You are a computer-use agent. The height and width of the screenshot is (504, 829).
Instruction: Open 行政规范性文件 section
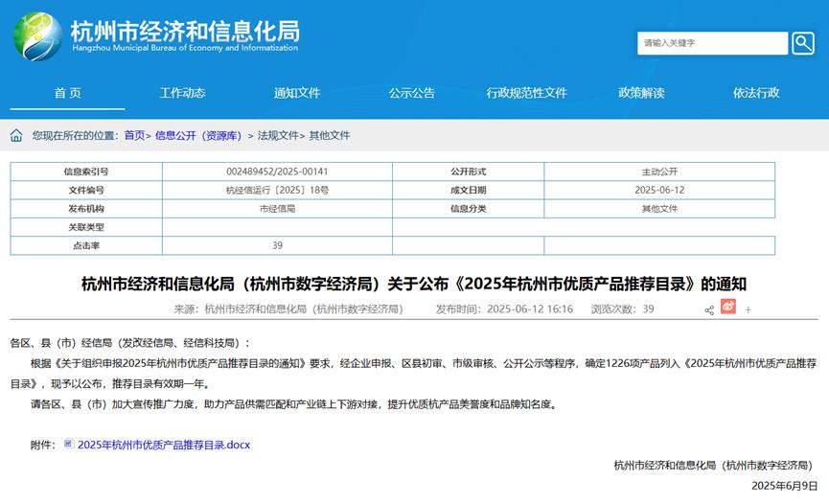coord(527,93)
